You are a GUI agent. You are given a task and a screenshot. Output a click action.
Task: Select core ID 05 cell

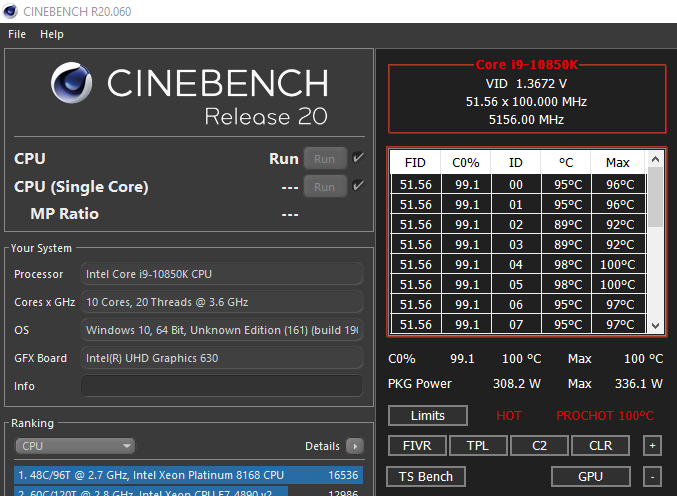[516, 285]
